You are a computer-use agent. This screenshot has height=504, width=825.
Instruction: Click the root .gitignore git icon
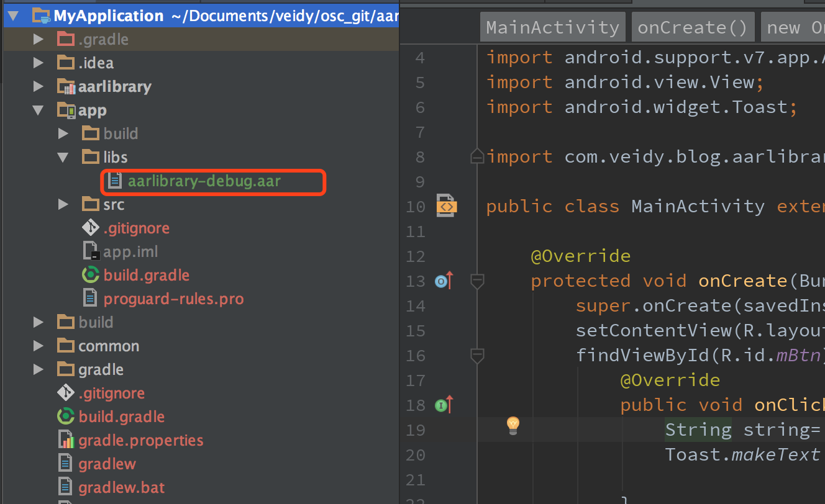click(x=65, y=394)
